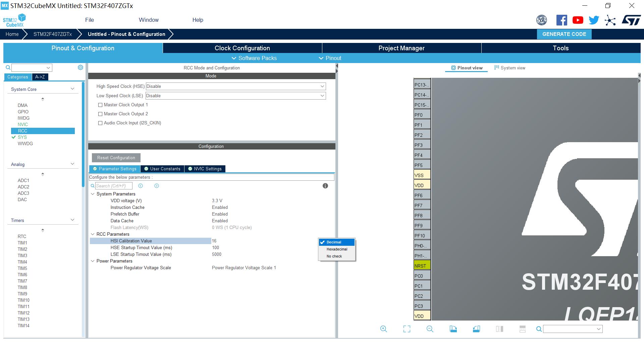Collapse the System Core category
The width and height of the screenshot is (644, 342).
click(72, 89)
